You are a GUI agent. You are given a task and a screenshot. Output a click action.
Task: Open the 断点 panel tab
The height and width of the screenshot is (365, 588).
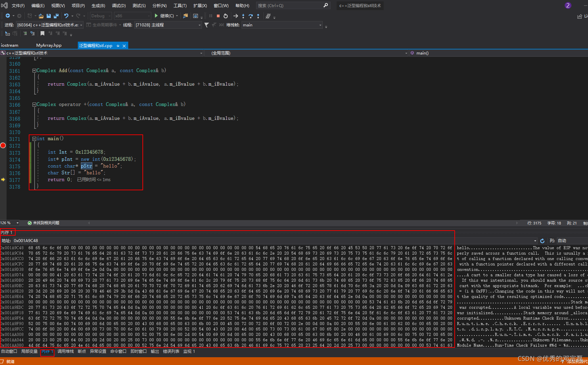point(82,351)
